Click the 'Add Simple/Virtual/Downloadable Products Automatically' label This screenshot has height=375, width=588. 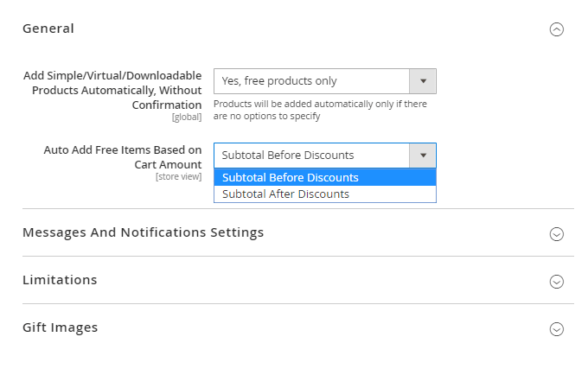112,90
